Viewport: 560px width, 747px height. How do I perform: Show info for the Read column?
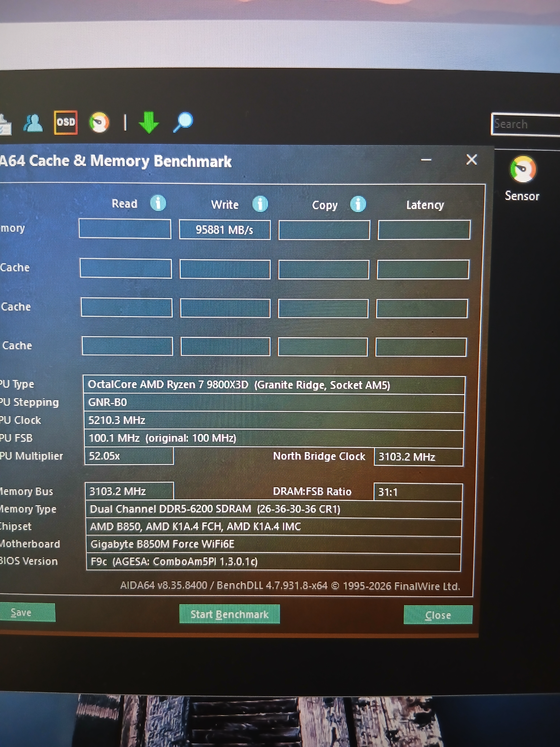(x=158, y=203)
